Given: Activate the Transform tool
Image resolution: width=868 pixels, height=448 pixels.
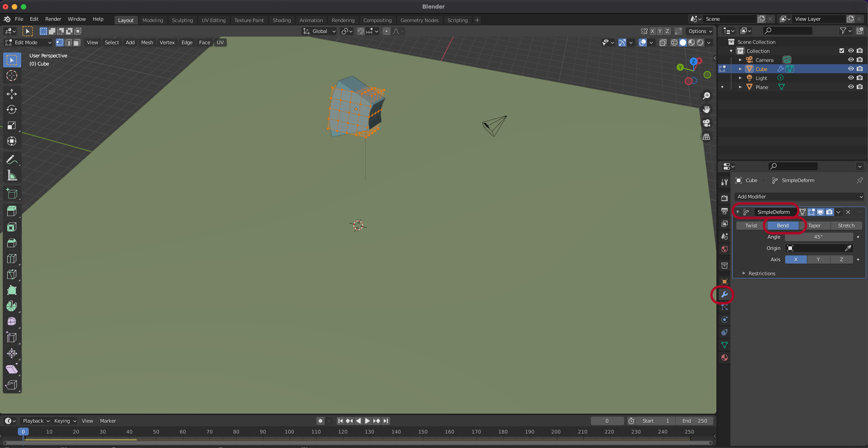Looking at the screenshot, I should 12,141.
